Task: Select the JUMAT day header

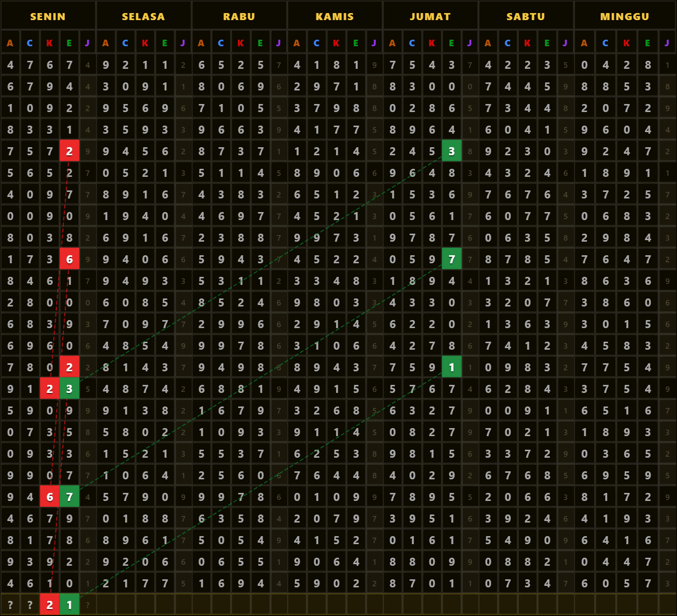Action: pos(430,16)
